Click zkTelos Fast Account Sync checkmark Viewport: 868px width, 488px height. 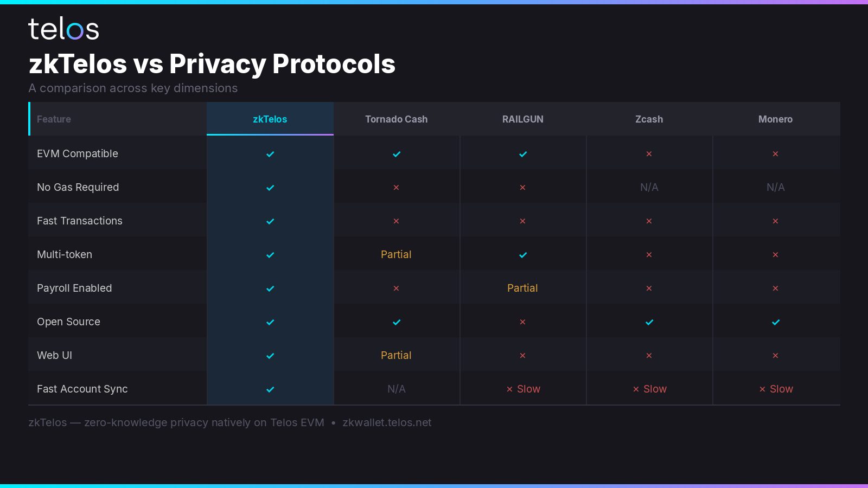tap(270, 389)
